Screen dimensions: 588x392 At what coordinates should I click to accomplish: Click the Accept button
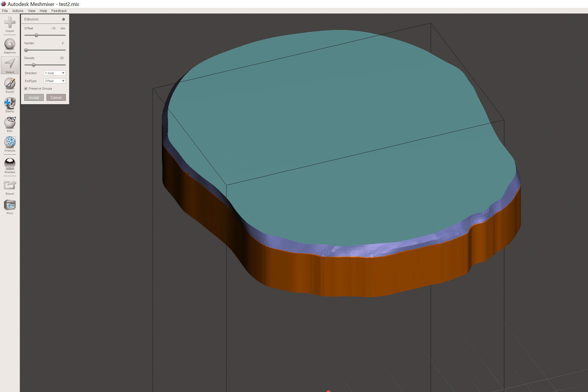pyautogui.click(x=34, y=97)
